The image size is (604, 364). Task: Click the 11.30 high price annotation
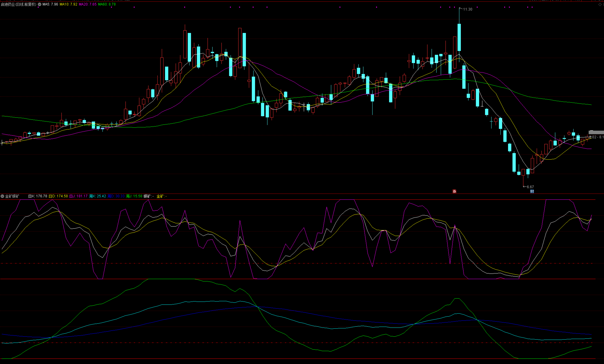click(x=467, y=9)
